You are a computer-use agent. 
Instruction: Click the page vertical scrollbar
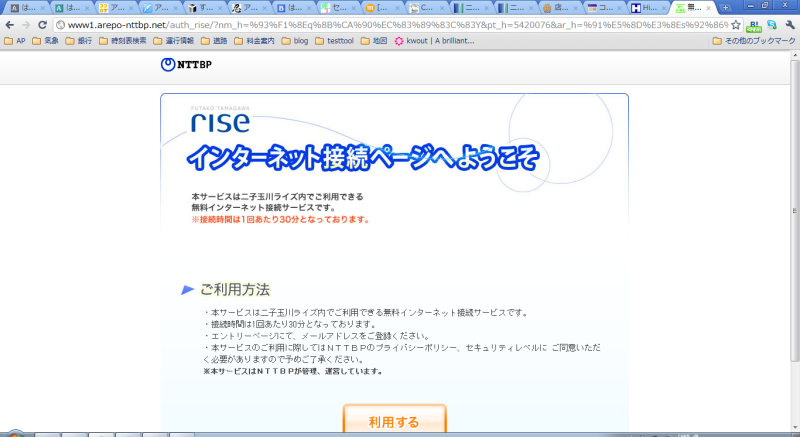tap(795, 211)
